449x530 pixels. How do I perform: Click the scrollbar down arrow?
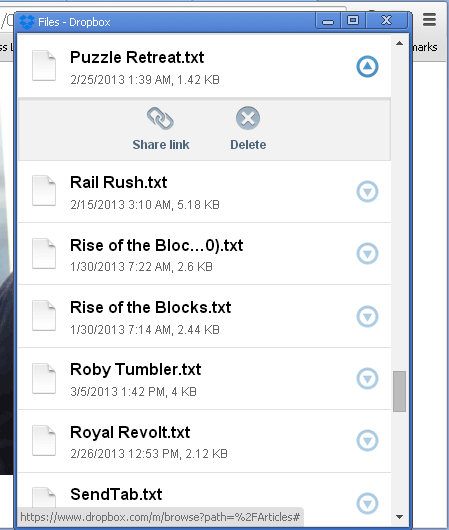399,517
